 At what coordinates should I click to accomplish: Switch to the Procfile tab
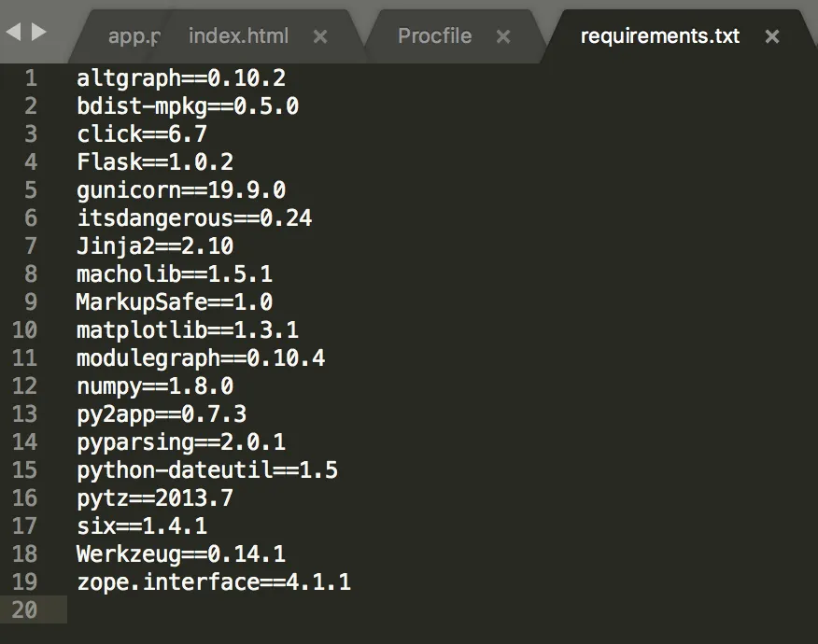click(434, 36)
